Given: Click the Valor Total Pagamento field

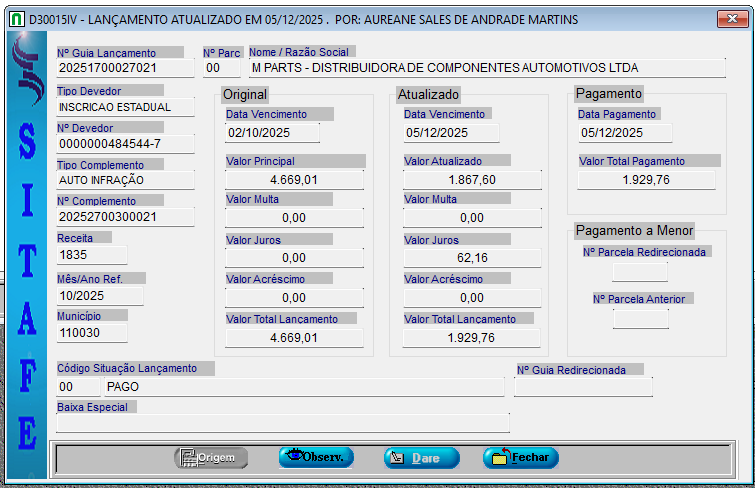Looking at the screenshot, I should click(x=646, y=179).
